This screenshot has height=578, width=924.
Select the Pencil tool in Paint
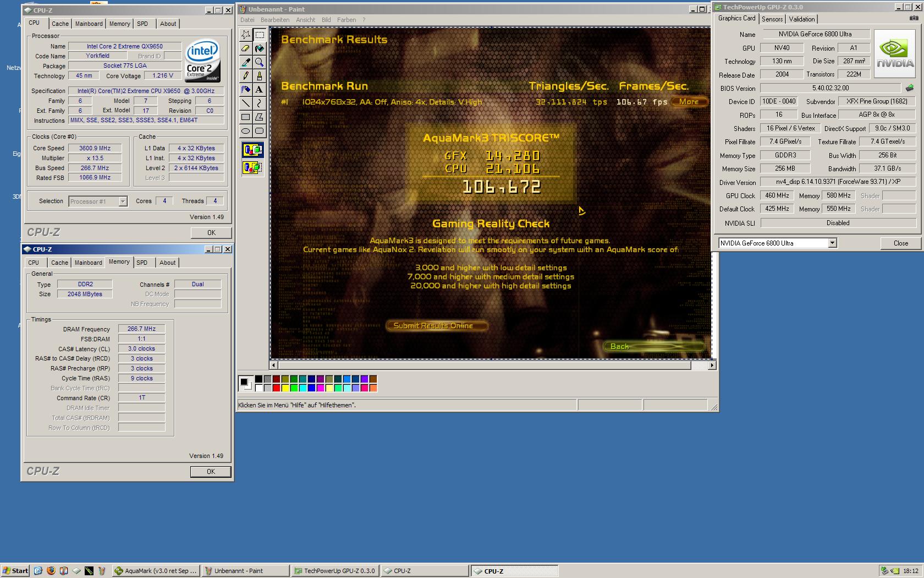pos(245,76)
